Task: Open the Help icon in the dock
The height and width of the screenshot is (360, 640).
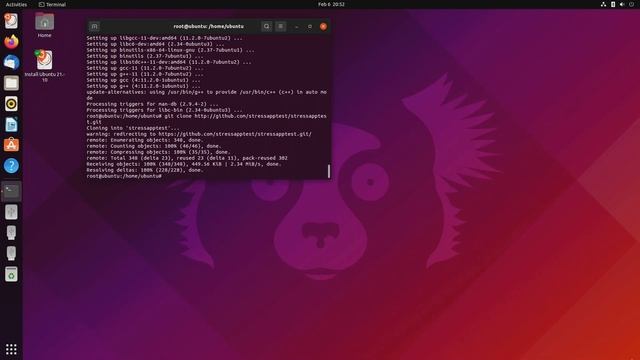Action: coord(11,166)
